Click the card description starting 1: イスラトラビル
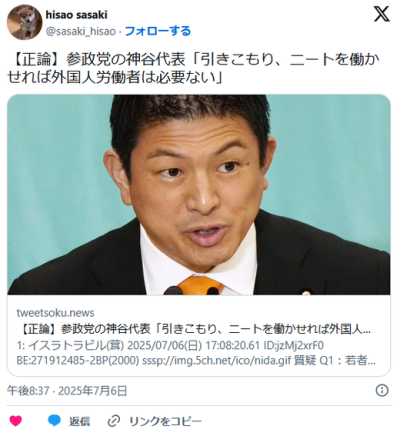The width and height of the screenshot is (400, 429). pyautogui.click(x=170, y=345)
